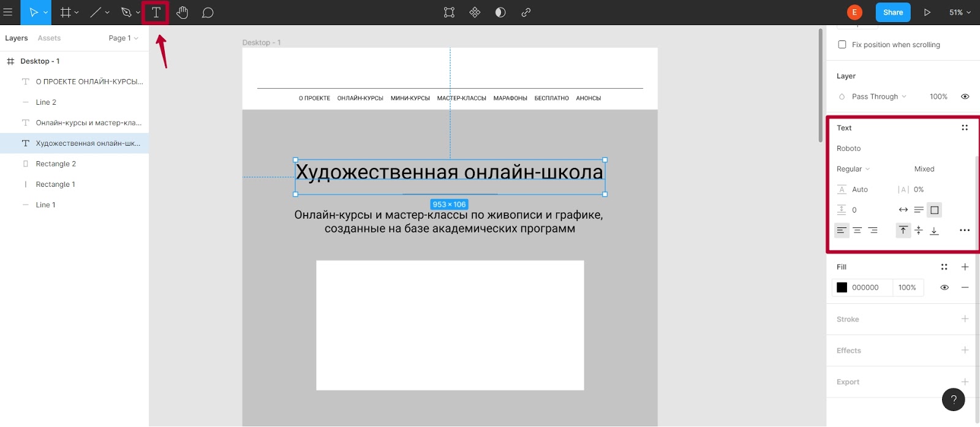Click the user avatar E
Screen dimensions: 980x427
pos(854,12)
